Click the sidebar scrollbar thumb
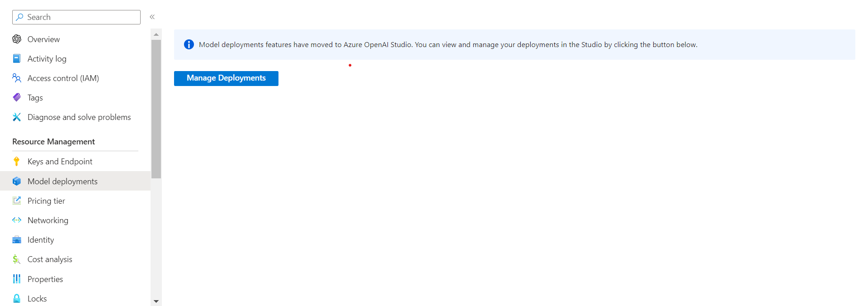This screenshot has width=868, height=306. [156, 109]
